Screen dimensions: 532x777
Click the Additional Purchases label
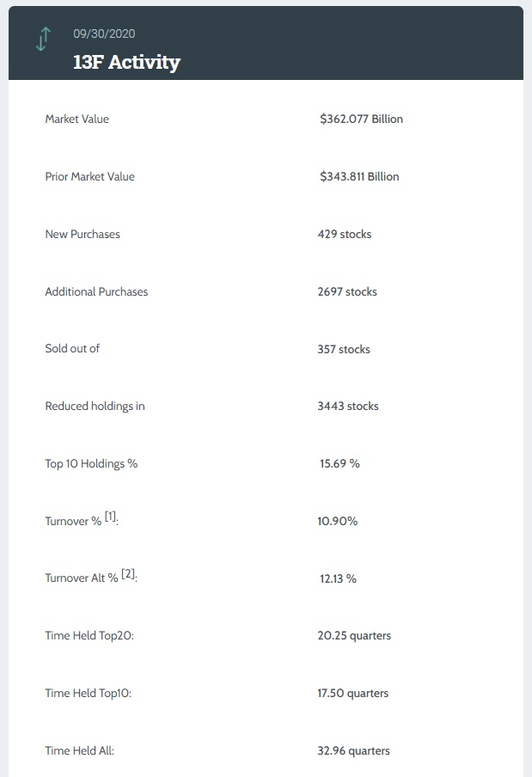[96, 291]
